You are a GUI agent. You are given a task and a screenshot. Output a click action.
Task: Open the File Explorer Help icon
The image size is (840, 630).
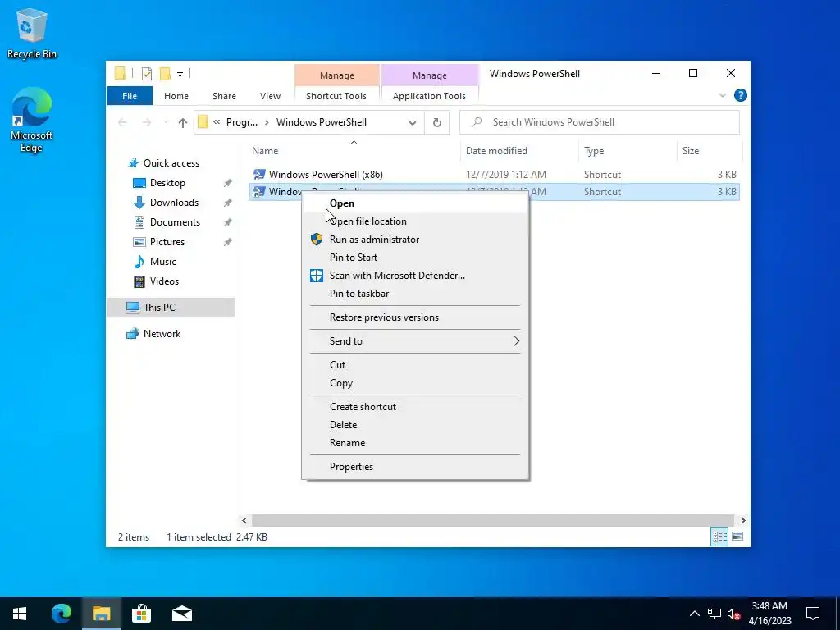tap(741, 95)
